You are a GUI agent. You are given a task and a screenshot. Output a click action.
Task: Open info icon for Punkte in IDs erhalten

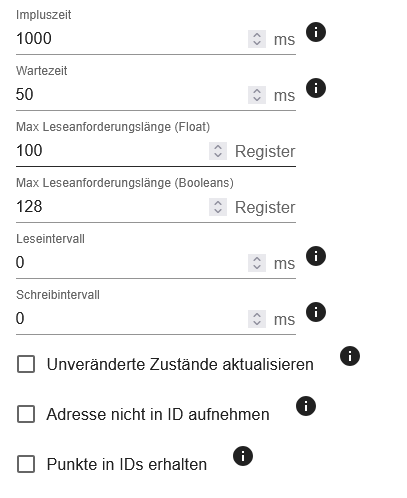point(243,456)
